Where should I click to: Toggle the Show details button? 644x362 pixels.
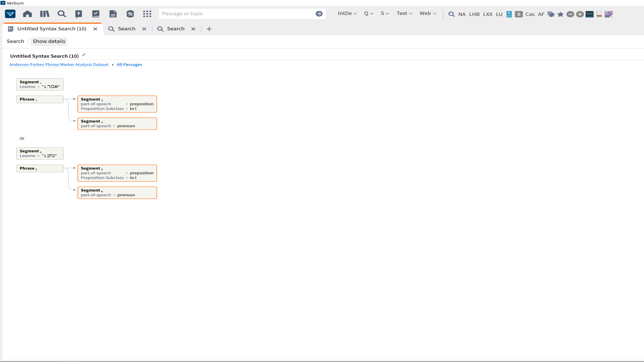(49, 41)
